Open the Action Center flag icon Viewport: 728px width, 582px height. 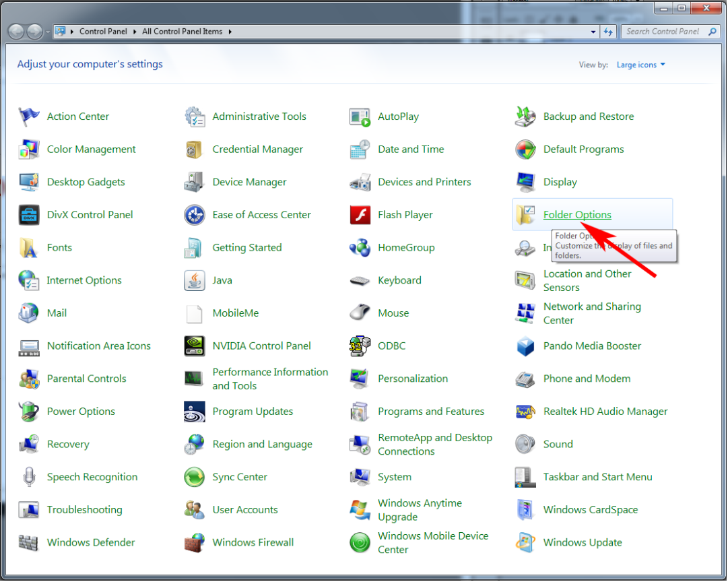pyautogui.click(x=29, y=117)
